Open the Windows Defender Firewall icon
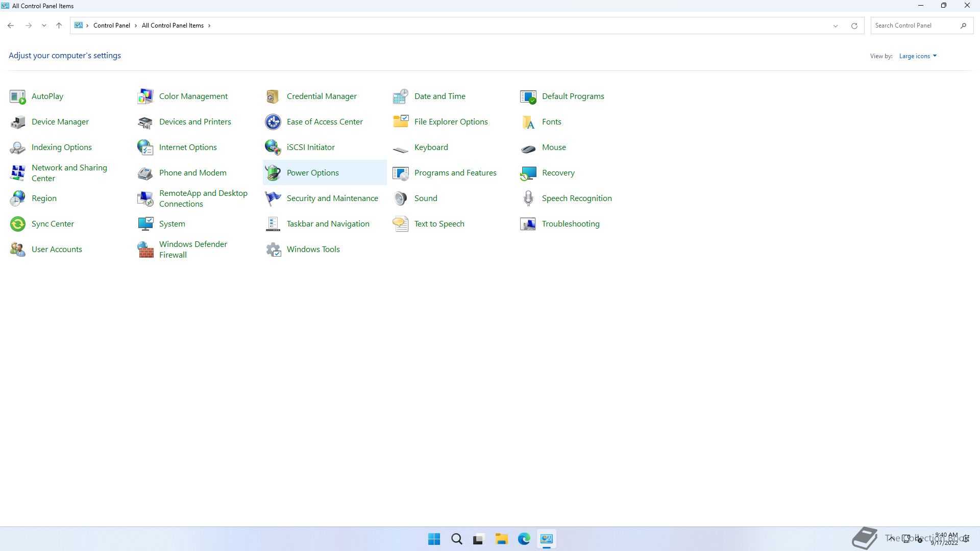This screenshot has height=551, width=980. tap(145, 249)
